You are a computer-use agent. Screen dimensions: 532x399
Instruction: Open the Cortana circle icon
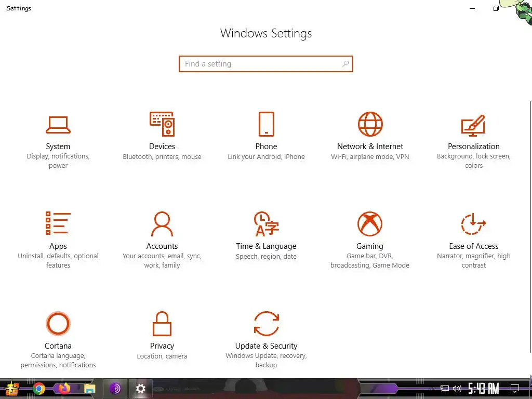coord(58,323)
